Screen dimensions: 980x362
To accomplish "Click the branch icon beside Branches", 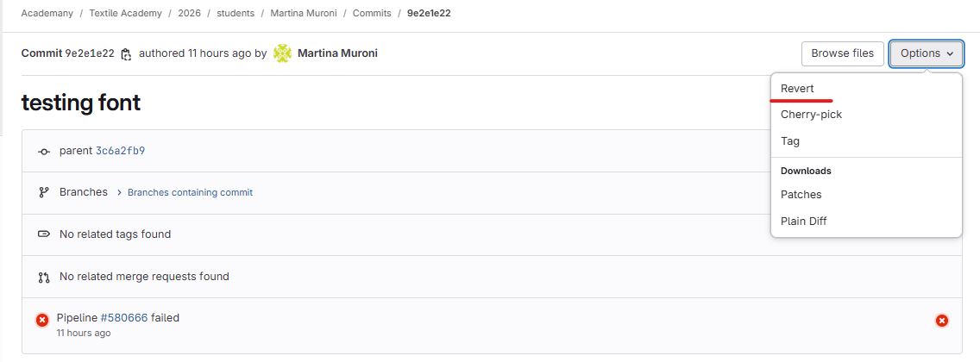I will [x=44, y=192].
